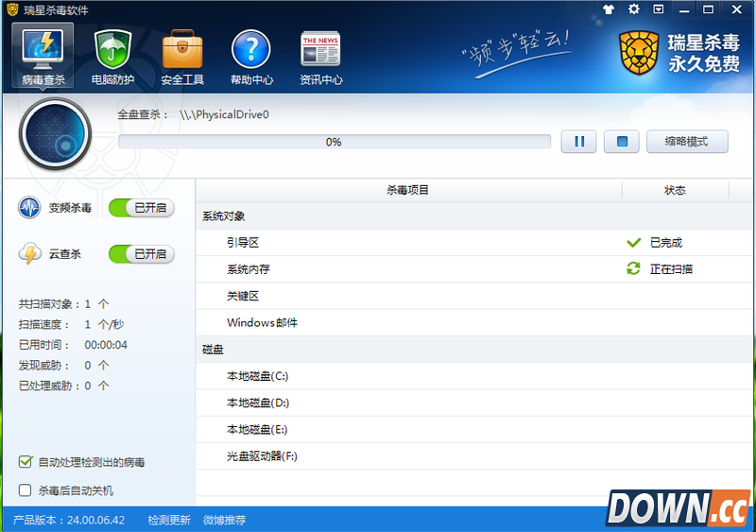Select the 本地磁盘(E:) row
756x532 pixels.
474,429
